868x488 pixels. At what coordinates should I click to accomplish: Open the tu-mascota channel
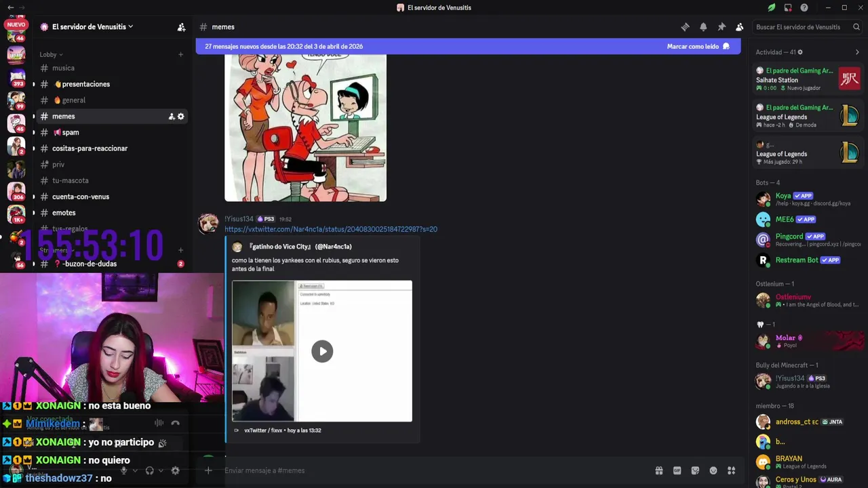pos(112,180)
